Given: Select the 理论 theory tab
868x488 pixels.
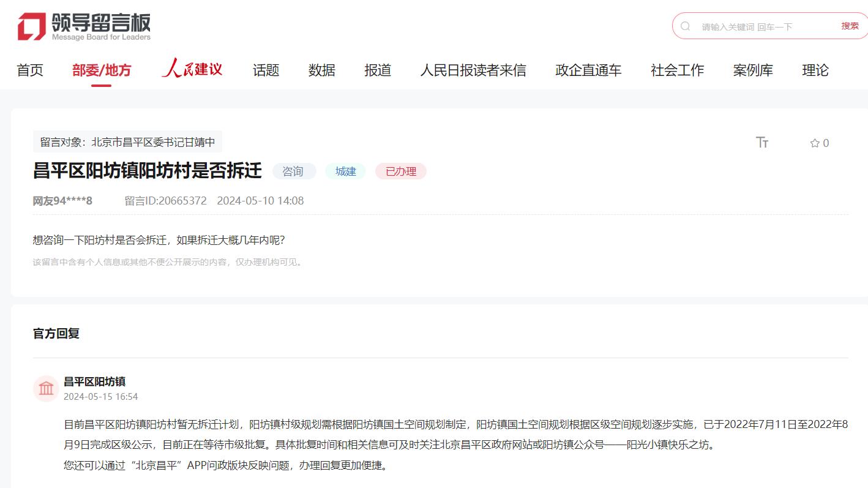Looking at the screenshot, I should coord(815,70).
